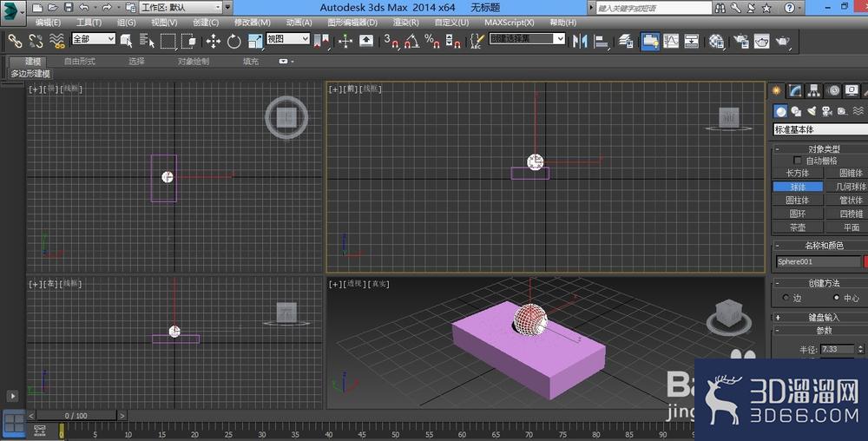Image resolution: width=868 pixels, height=441 pixels.
Task: Open Select by Name list icon
Action: 148,41
